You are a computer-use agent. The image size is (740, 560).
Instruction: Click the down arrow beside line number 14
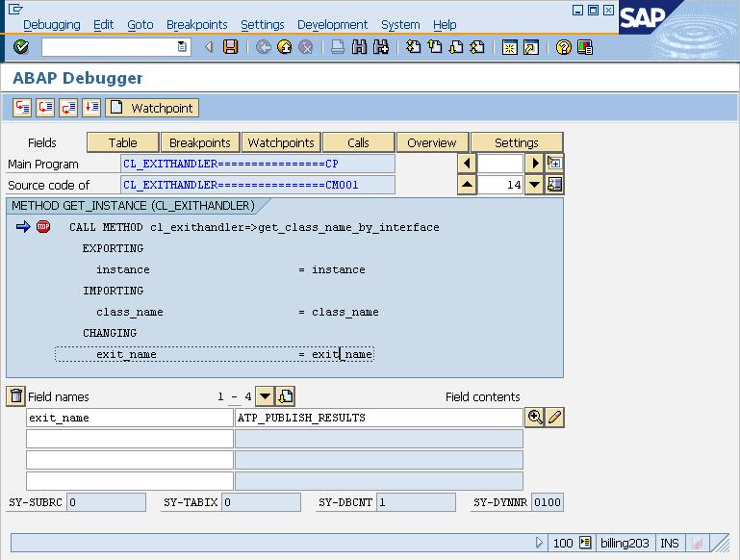[x=535, y=185]
